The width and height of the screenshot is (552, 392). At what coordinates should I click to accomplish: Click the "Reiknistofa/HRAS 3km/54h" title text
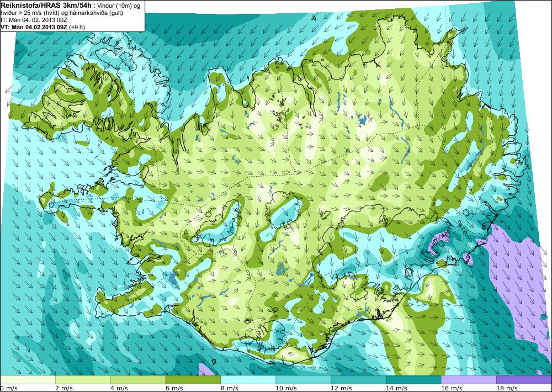pyautogui.click(x=46, y=5)
